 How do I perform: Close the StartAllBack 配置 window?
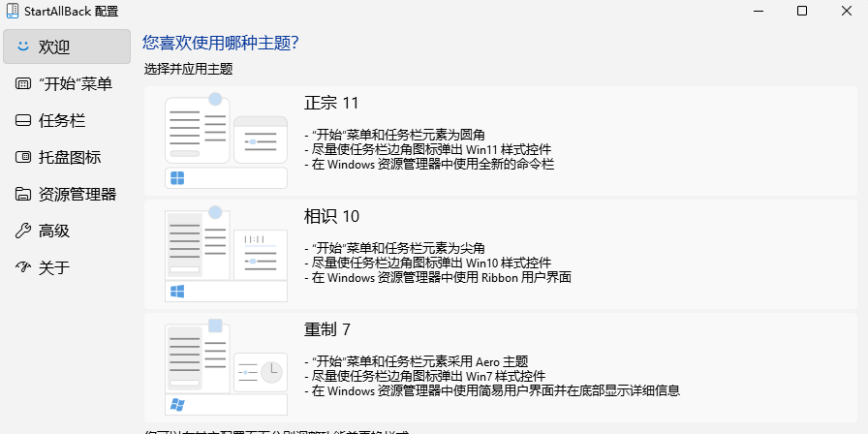[x=847, y=11]
